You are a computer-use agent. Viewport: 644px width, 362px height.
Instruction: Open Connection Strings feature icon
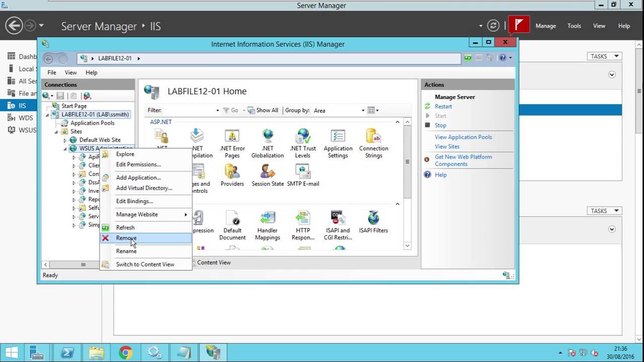(373, 143)
